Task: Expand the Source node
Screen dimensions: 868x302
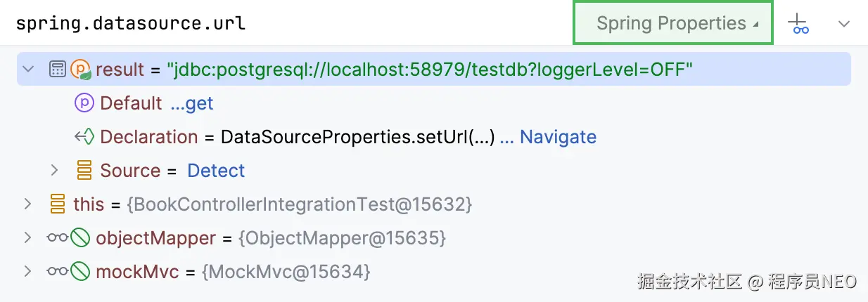Action: tap(55, 171)
